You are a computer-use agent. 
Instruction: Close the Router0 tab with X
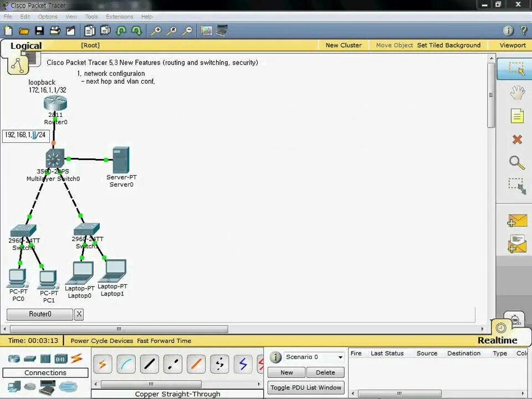(x=79, y=314)
